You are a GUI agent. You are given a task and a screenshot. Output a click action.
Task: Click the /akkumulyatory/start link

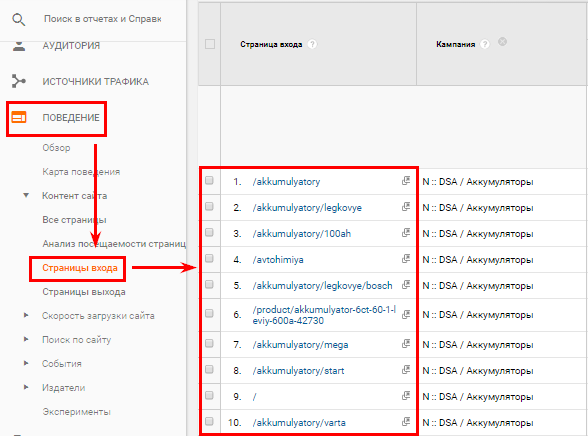coord(298,371)
